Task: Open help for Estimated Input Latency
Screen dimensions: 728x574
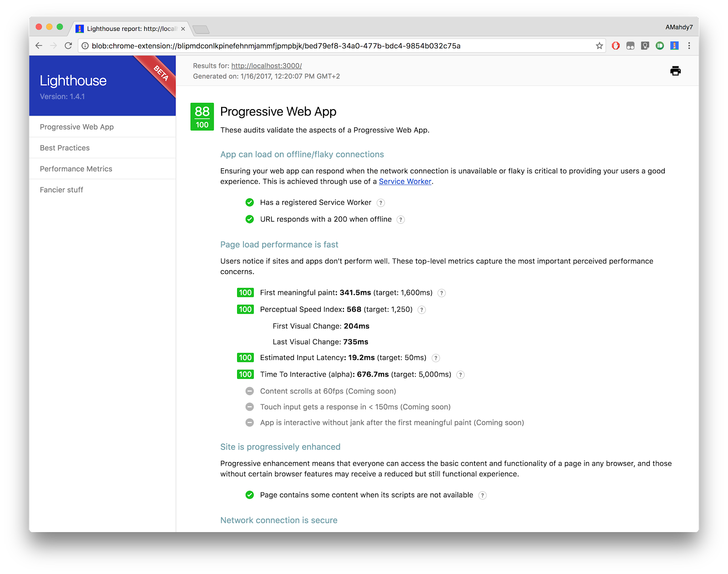Action: (x=436, y=358)
